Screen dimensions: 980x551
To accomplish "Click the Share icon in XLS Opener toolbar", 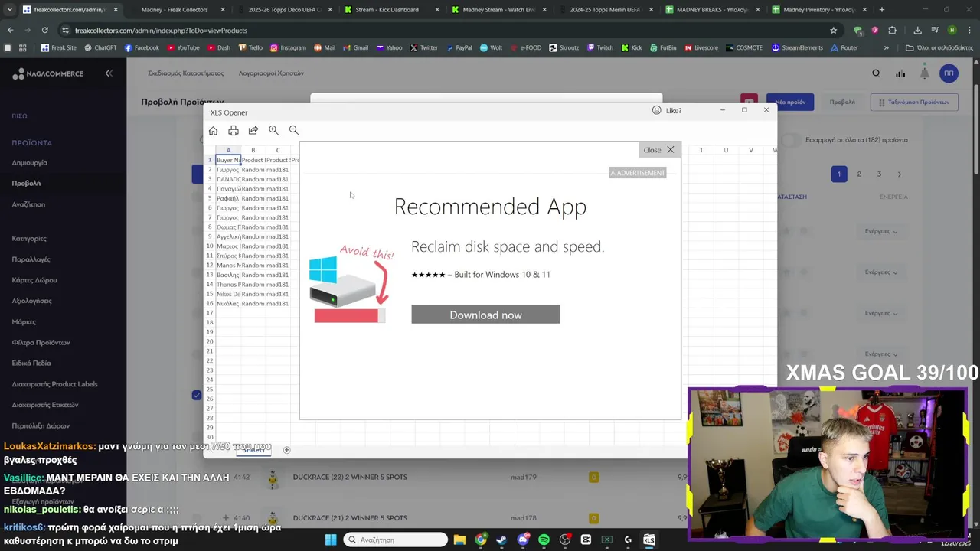I will (x=253, y=131).
